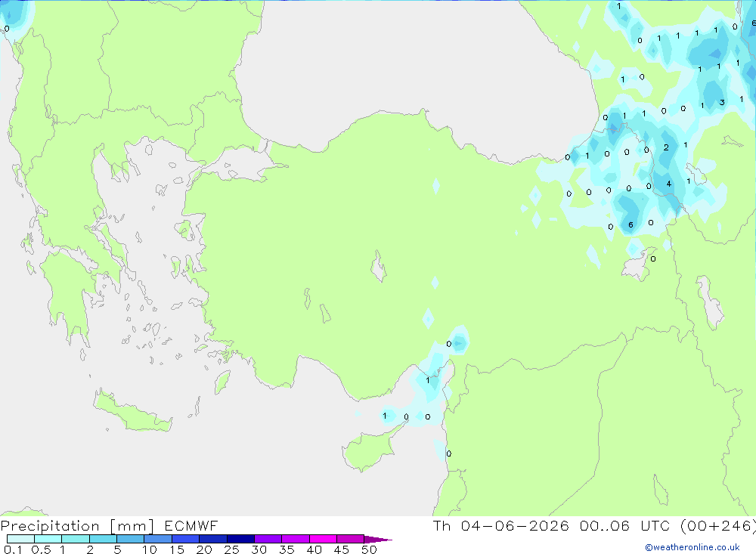Click the precipitation value '2' on the map
Image resolution: width=756 pixels, height=554 pixels.
point(666,147)
